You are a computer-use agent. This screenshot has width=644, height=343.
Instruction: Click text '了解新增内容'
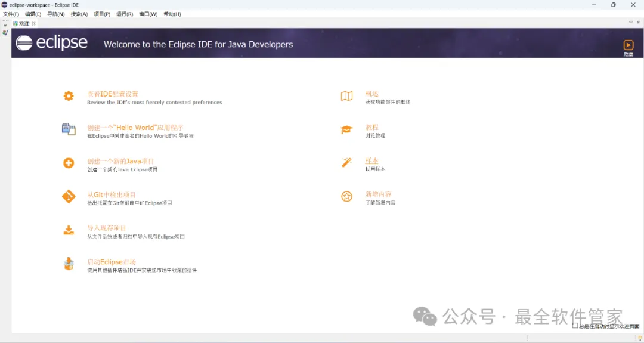[380, 202]
